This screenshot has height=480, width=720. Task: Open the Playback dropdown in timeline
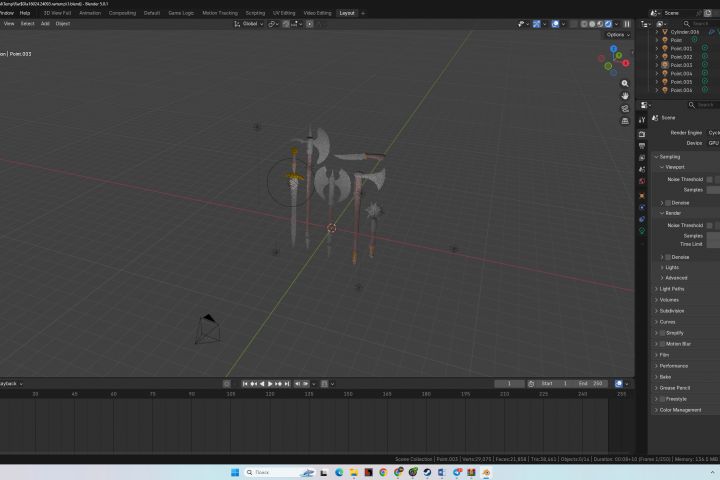tap(11, 384)
